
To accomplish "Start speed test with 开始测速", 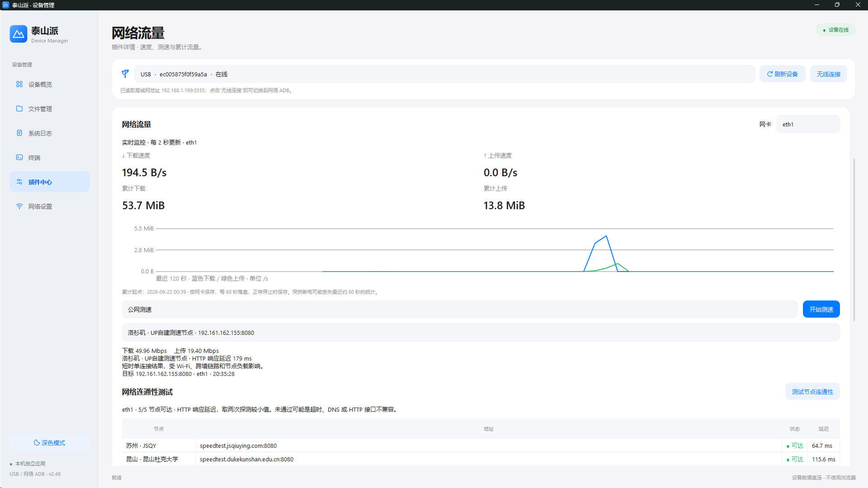I will [x=821, y=310].
